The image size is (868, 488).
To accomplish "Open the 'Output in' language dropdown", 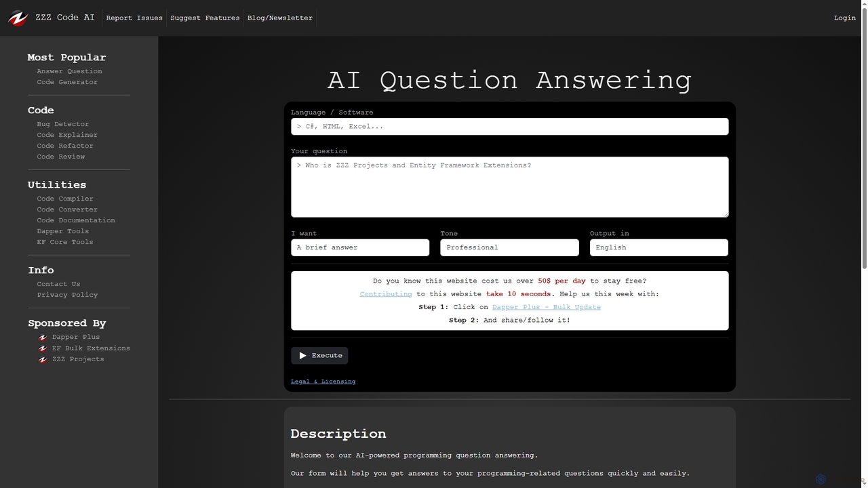I will tap(659, 247).
